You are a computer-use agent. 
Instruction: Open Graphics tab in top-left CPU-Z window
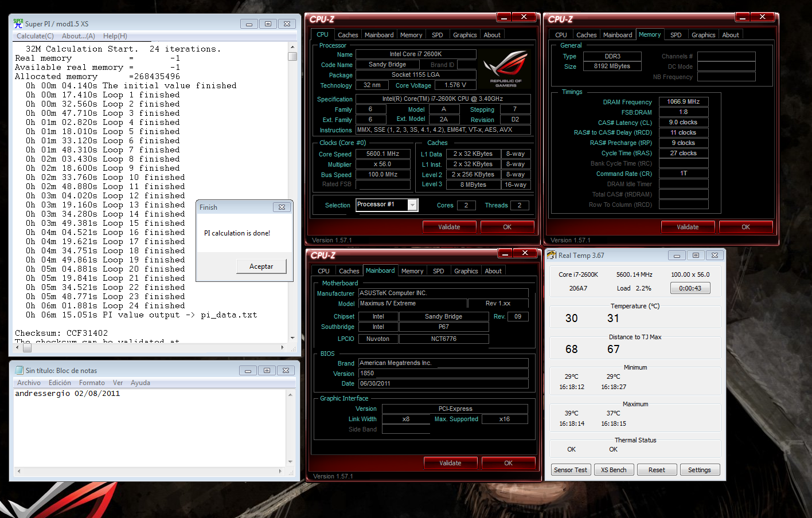pos(465,35)
